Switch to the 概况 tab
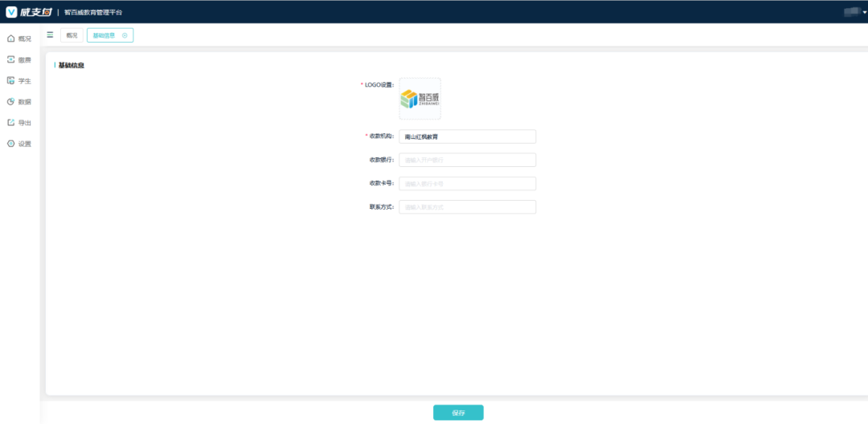This screenshot has width=868, height=424. pyautogui.click(x=72, y=35)
